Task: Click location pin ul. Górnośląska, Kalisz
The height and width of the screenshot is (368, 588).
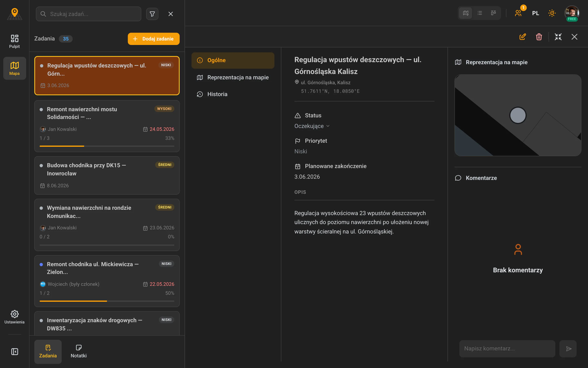Action: tap(322, 83)
